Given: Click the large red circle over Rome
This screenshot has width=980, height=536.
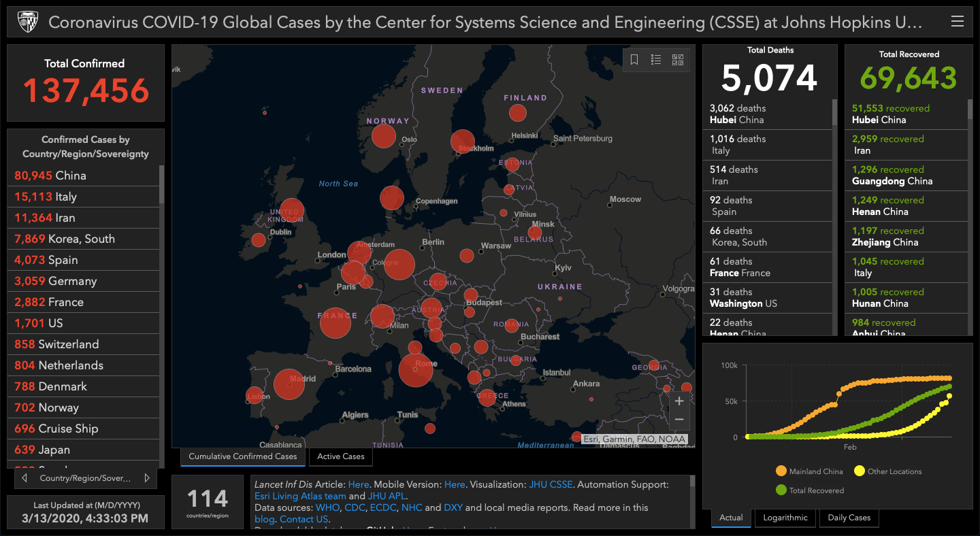Looking at the screenshot, I should pos(416,370).
